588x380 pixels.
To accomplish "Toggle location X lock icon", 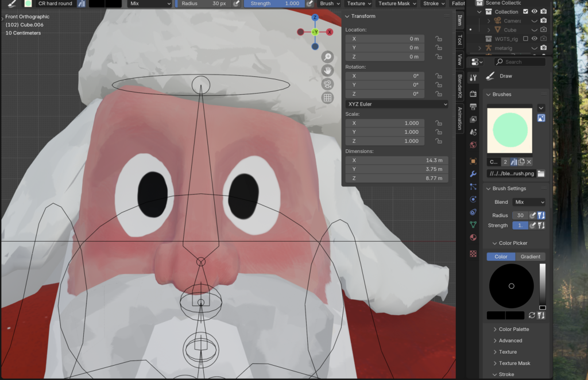I will (x=438, y=38).
